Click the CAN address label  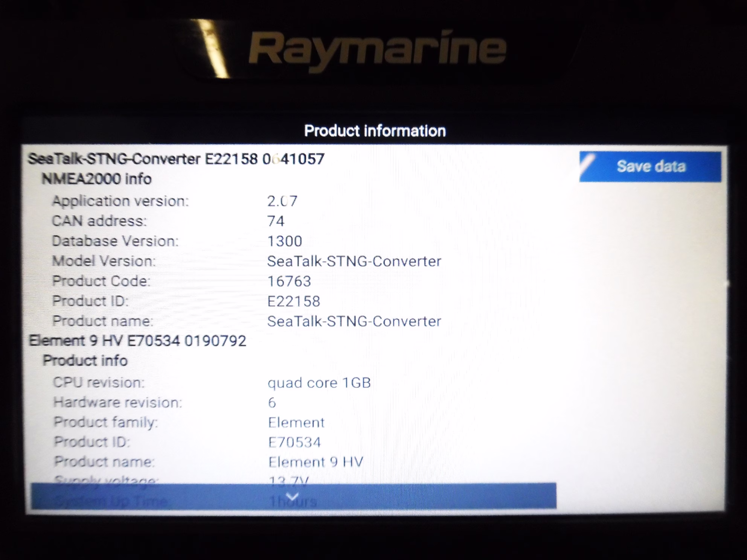99,221
